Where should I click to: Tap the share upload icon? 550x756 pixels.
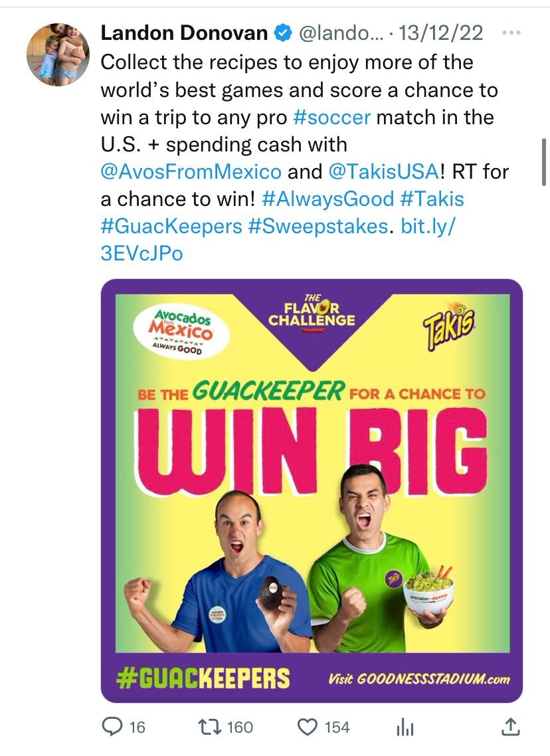tap(510, 727)
